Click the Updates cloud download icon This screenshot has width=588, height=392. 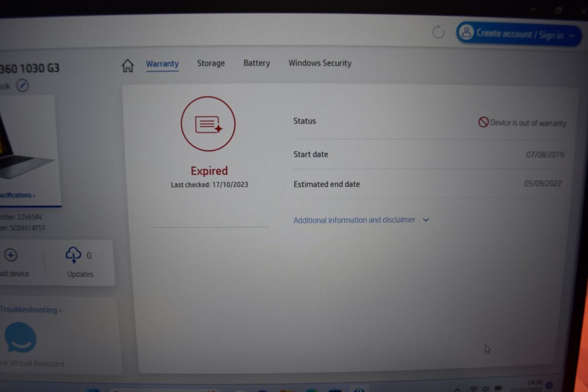tap(73, 254)
